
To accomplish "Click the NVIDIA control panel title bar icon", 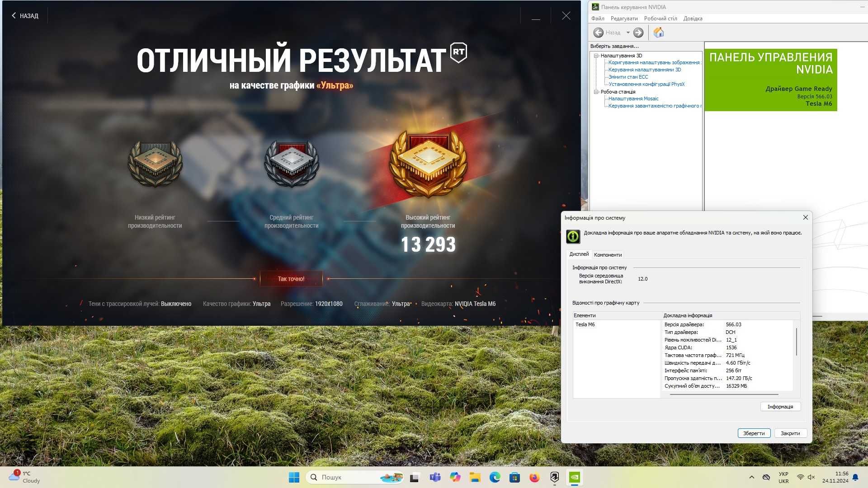I will (x=595, y=7).
